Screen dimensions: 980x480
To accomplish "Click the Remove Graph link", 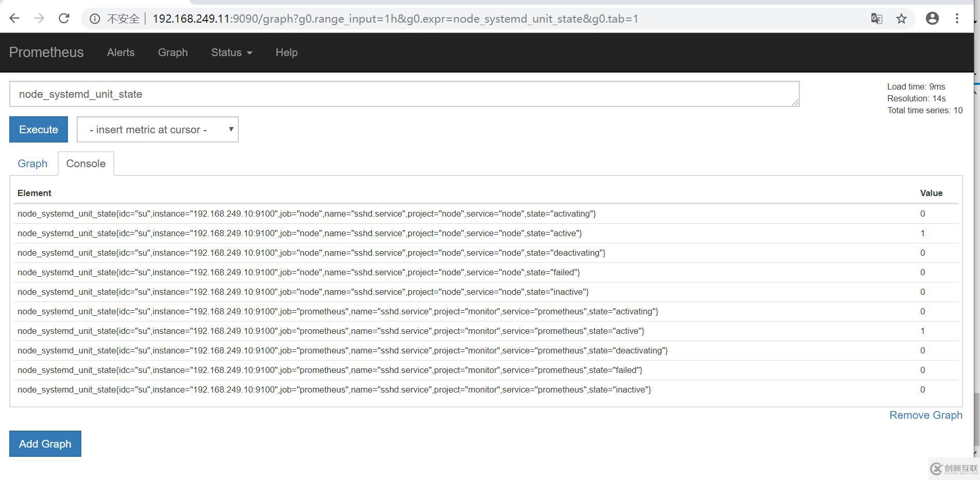I will (x=925, y=415).
